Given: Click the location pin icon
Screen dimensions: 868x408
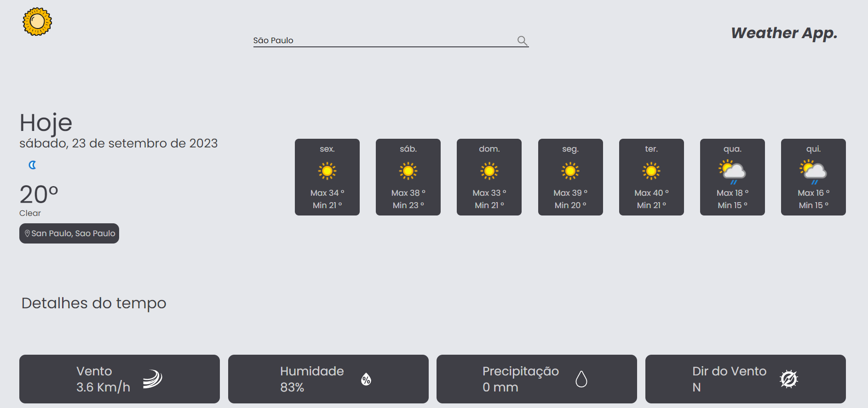Looking at the screenshot, I should point(27,233).
